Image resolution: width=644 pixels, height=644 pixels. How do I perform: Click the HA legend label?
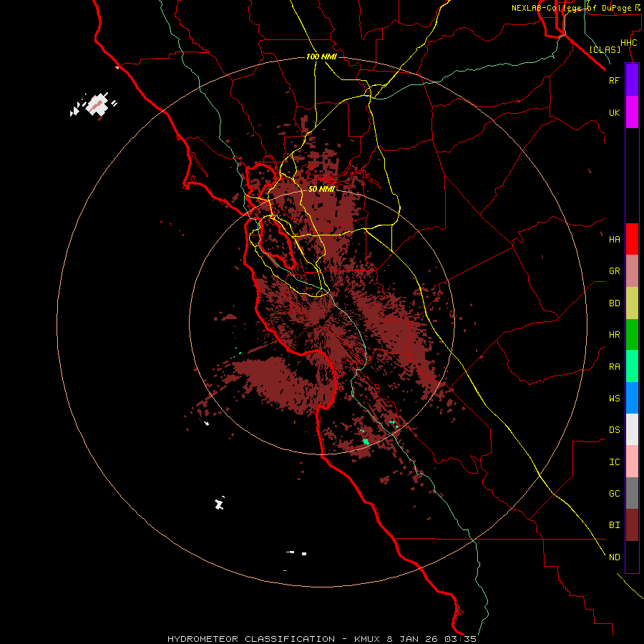[x=614, y=240]
